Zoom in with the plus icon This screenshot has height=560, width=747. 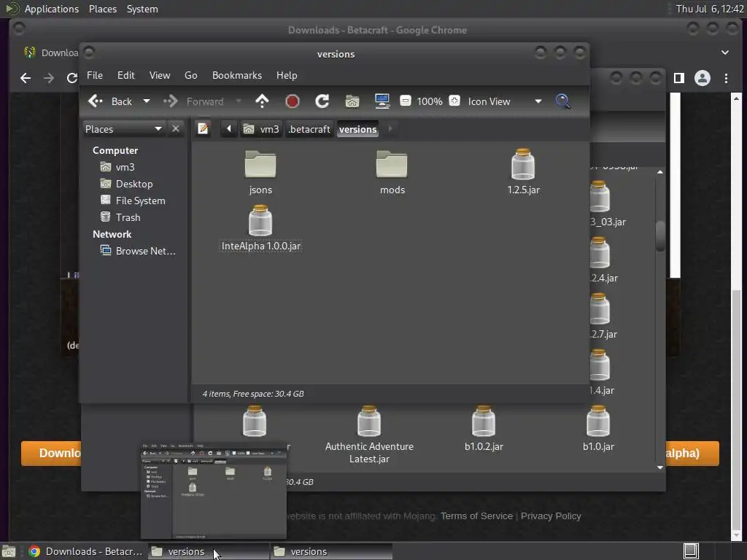[x=454, y=101]
